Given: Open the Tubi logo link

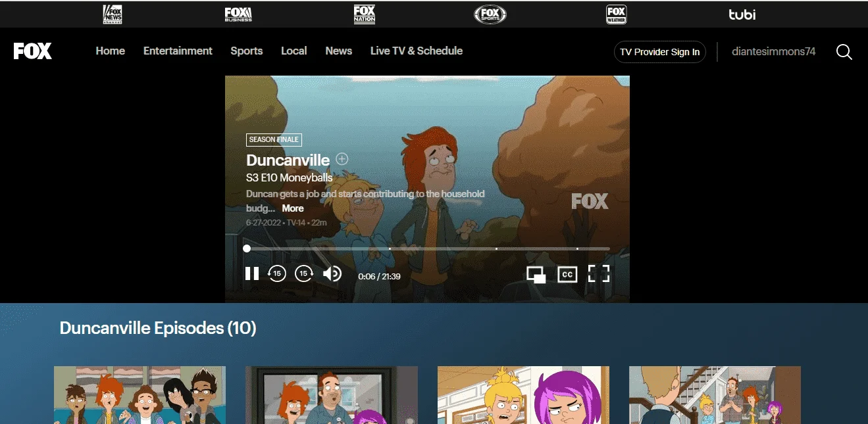Looking at the screenshot, I should [742, 14].
